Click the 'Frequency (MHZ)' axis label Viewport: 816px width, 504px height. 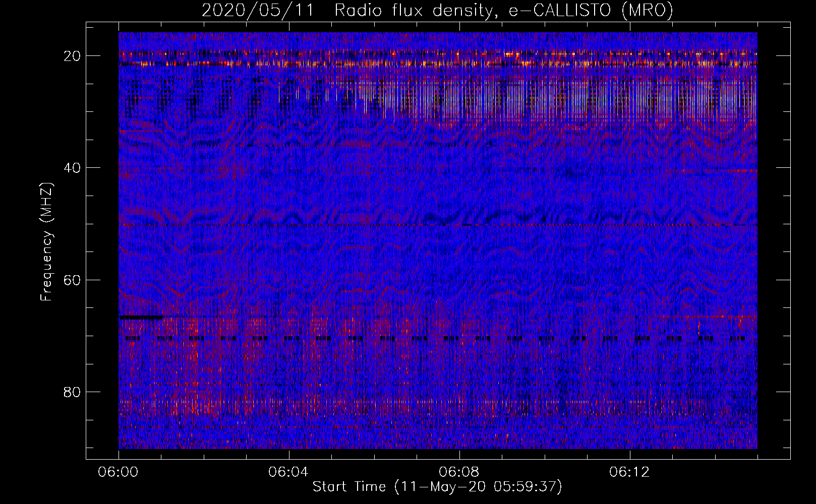(x=46, y=242)
